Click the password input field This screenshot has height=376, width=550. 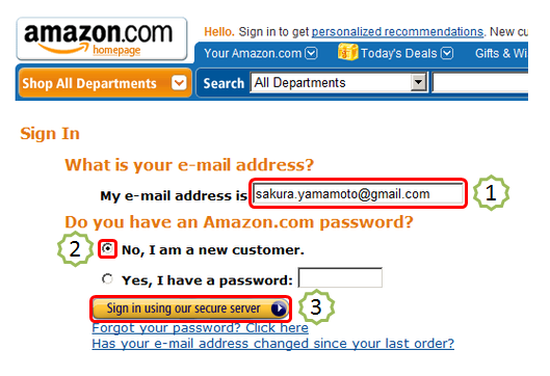pos(340,277)
